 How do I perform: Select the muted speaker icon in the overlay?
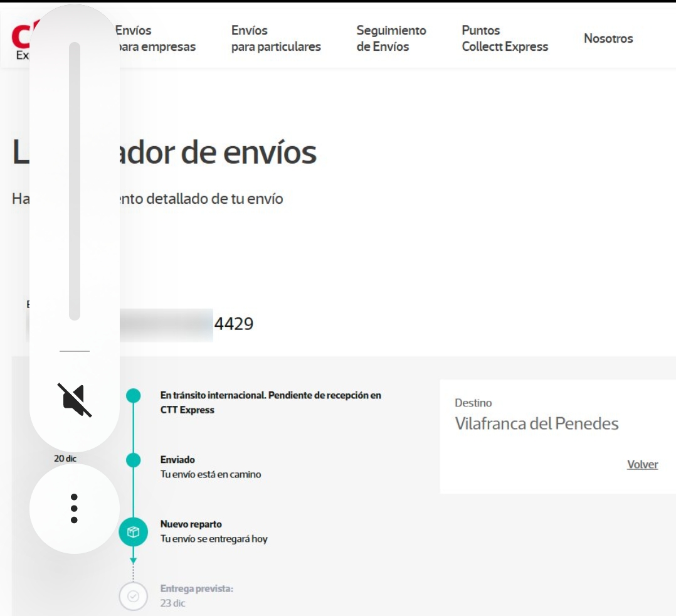[75, 398]
